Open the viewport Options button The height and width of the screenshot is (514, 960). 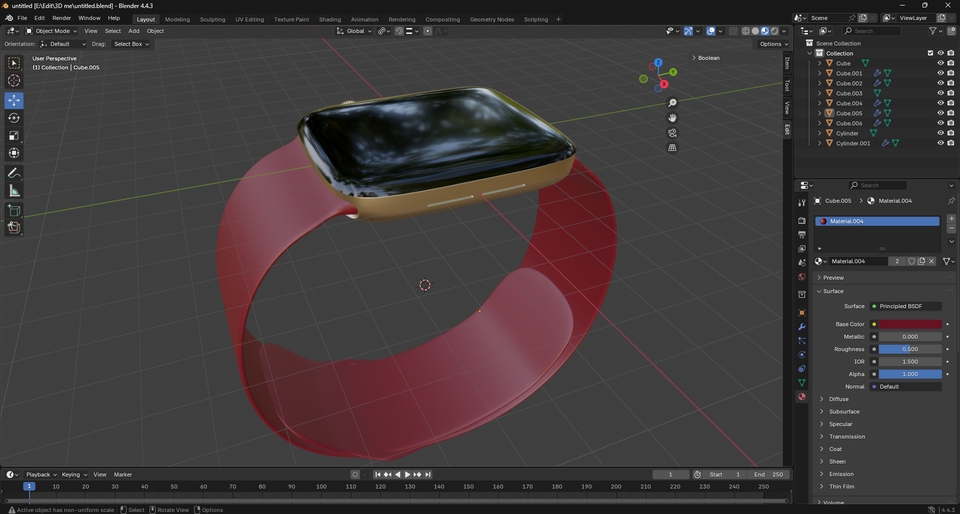pos(772,44)
